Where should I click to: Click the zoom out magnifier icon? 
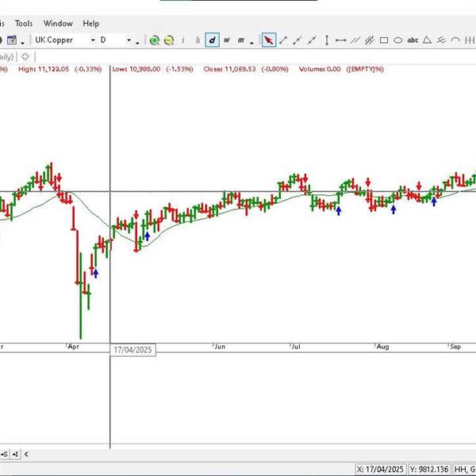coord(169,40)
